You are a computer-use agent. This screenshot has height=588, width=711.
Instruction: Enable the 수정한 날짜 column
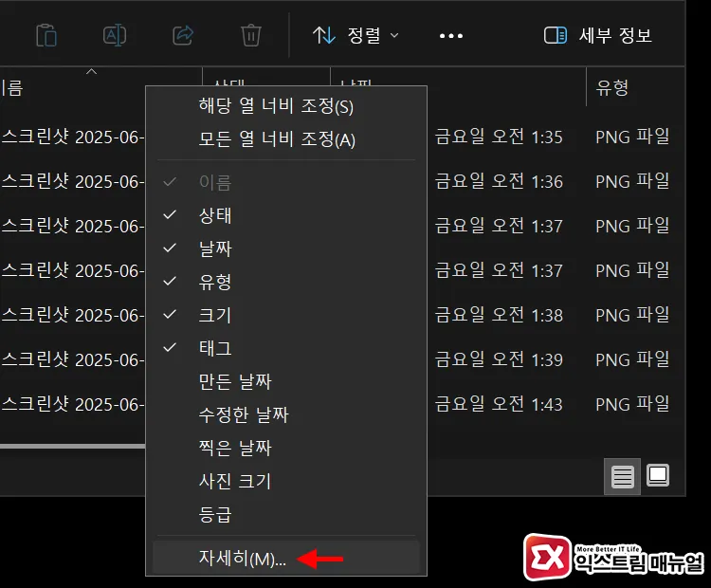click(x=286, y=414)
